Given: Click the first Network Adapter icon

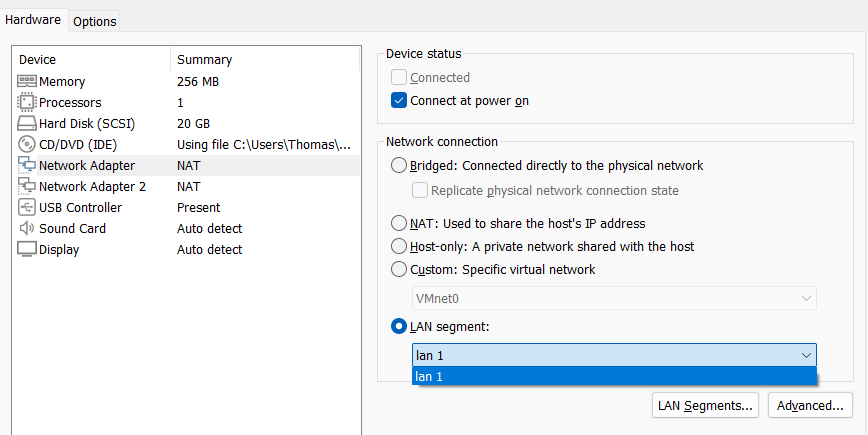Looking at the screenshot, I should [x=27, y=165].
